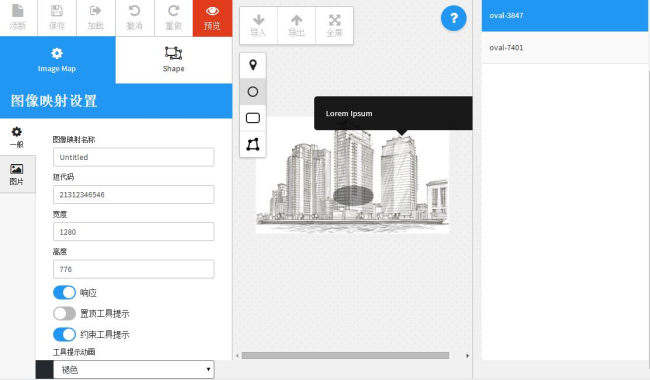
Task: Click the 撤消 undo button
Action: coord(134,18)
